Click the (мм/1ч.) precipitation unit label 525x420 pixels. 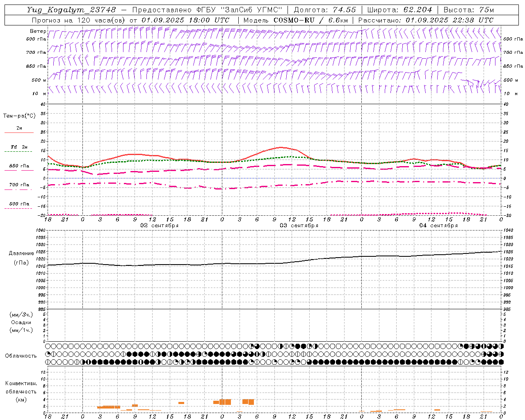(21, 330)
